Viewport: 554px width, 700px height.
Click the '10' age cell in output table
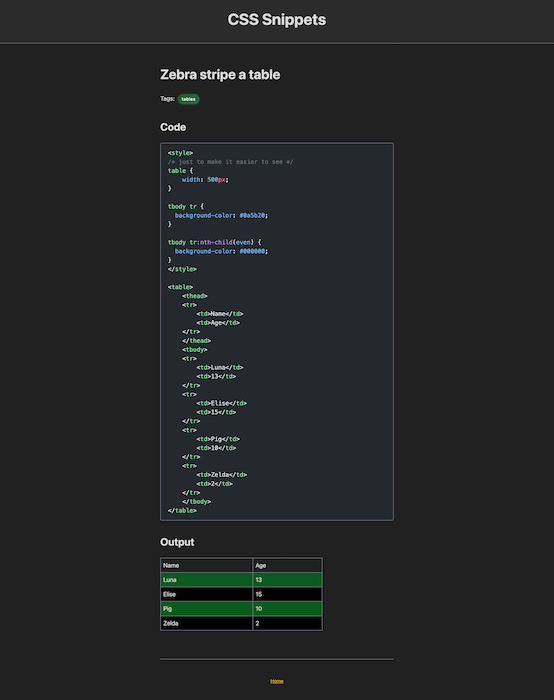point(287,608)
